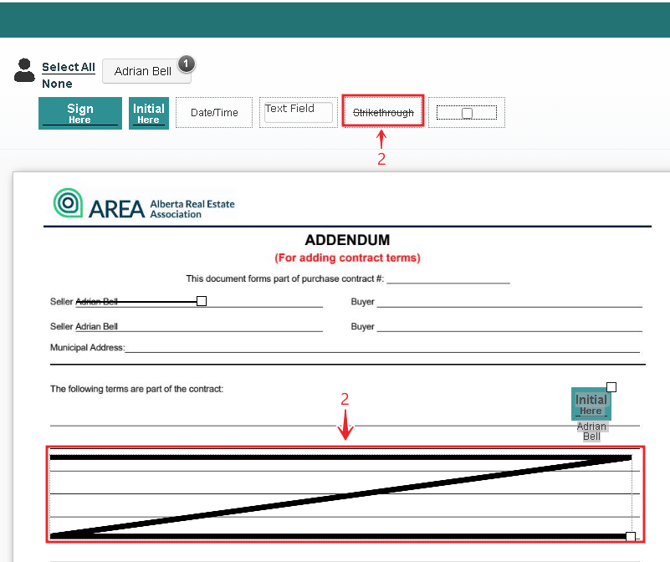Click the first Buyer blank line
Viewport: 670px width, 562px height.
coord(508,301)
